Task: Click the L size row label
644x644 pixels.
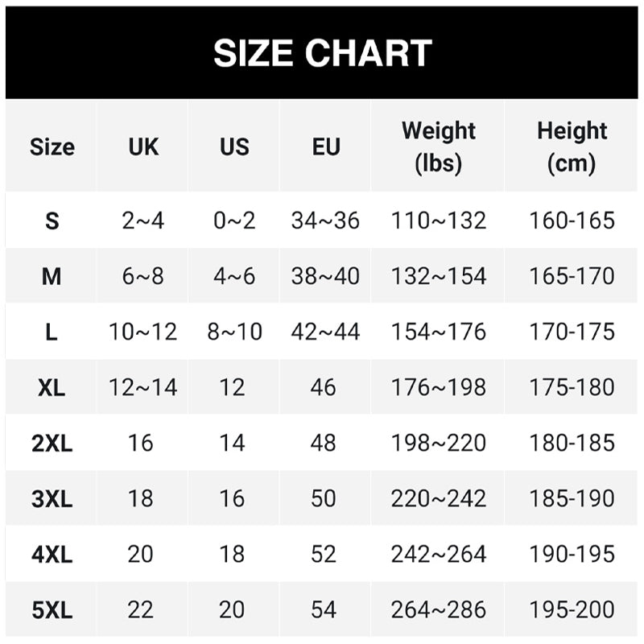Action: pos(52,332)
